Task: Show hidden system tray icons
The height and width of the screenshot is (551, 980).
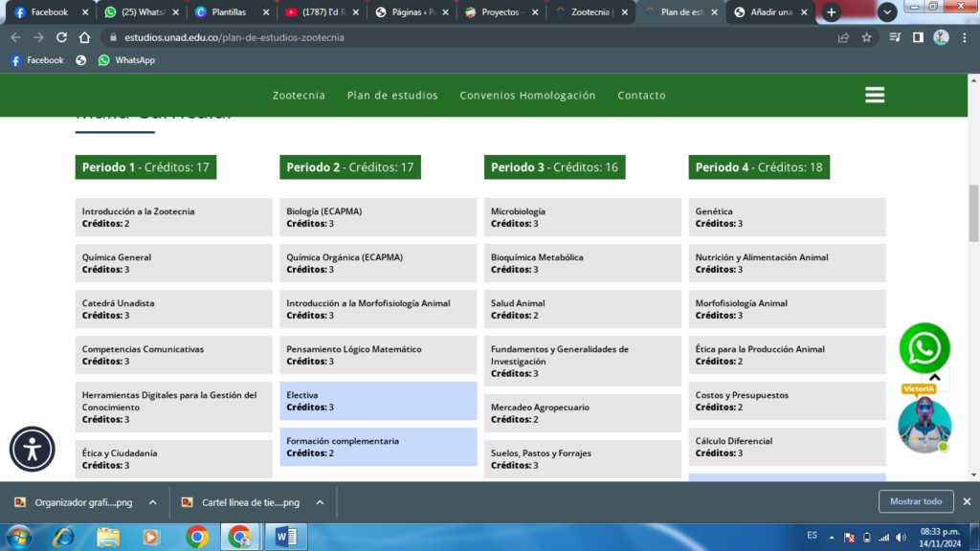Action: pos(831,537)
